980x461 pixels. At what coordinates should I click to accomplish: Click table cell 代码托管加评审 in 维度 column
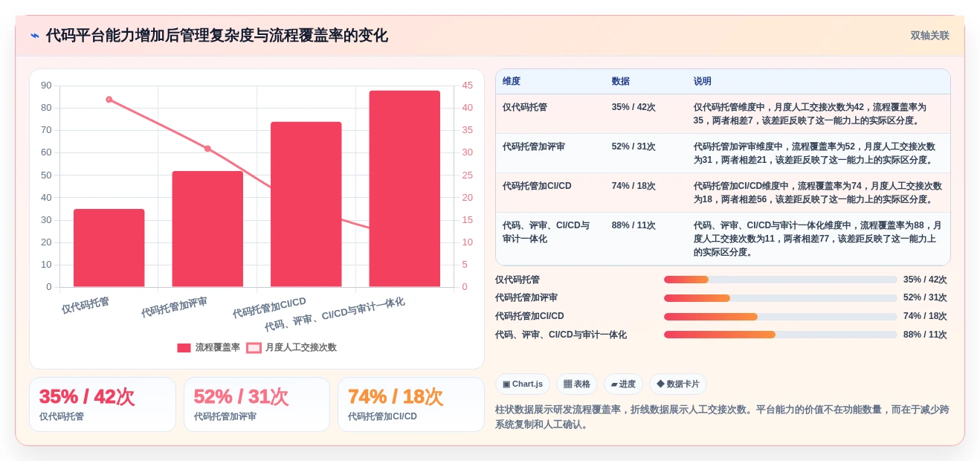534,146
